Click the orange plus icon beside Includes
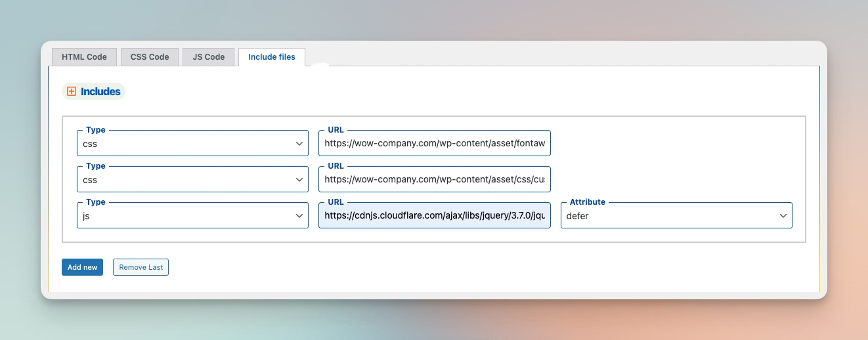Screen dimensions: 868x340 pyautogui.click(x=72, y=92)
